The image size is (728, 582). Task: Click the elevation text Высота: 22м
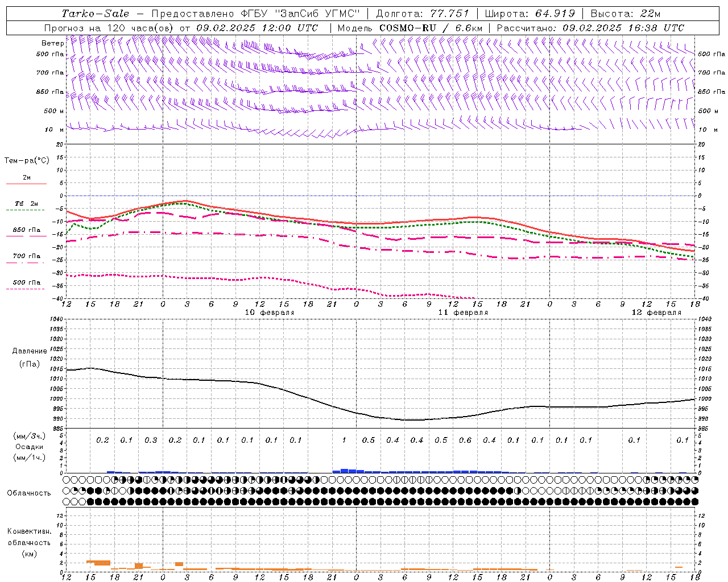(626, 14)
